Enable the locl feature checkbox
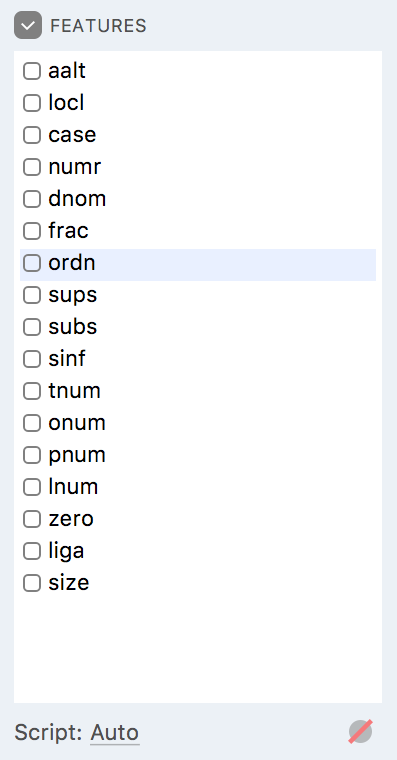The height and width of the screenshot is (760, 397). 32,103
